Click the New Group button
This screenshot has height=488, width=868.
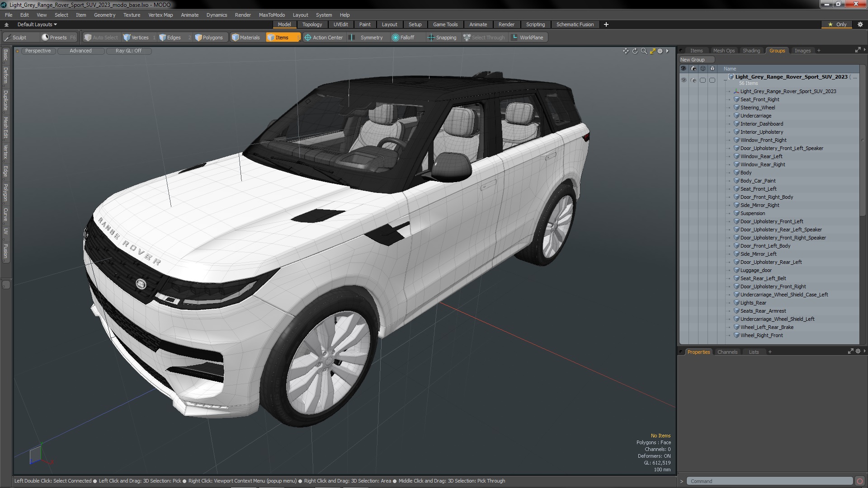[x=696, y=60]
